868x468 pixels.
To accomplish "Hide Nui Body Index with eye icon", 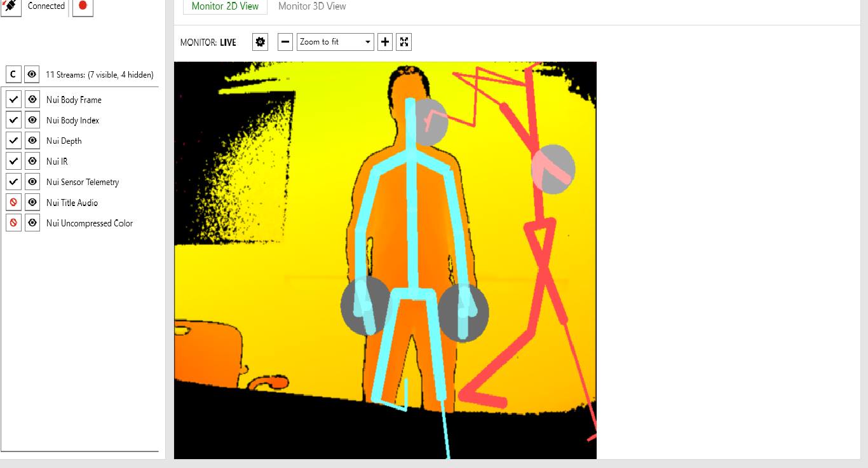I will [x=32, y=120].
